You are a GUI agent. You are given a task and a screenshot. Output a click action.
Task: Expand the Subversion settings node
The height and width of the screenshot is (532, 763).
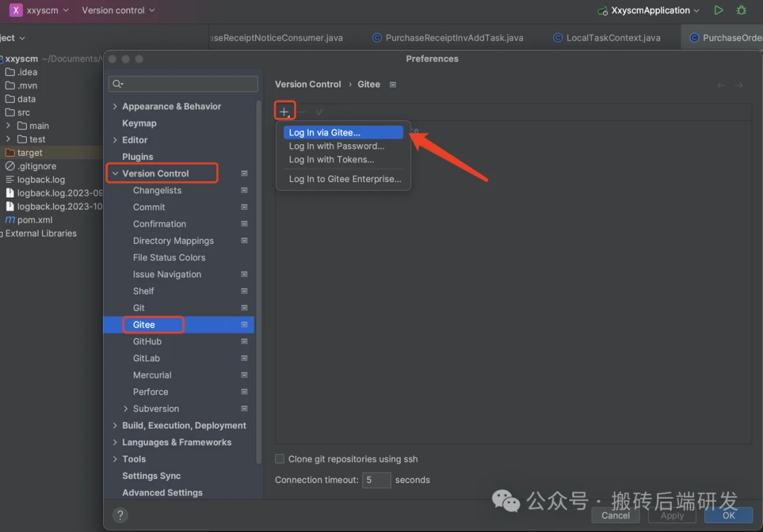tap(126, 408)
